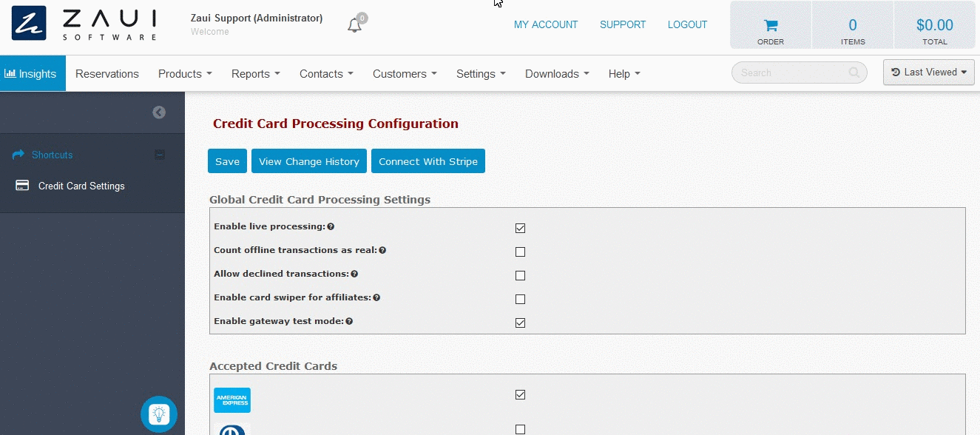Open the Reservations menu item
Viewport: 980px width, 435px height.
click(x=107, y=74)
